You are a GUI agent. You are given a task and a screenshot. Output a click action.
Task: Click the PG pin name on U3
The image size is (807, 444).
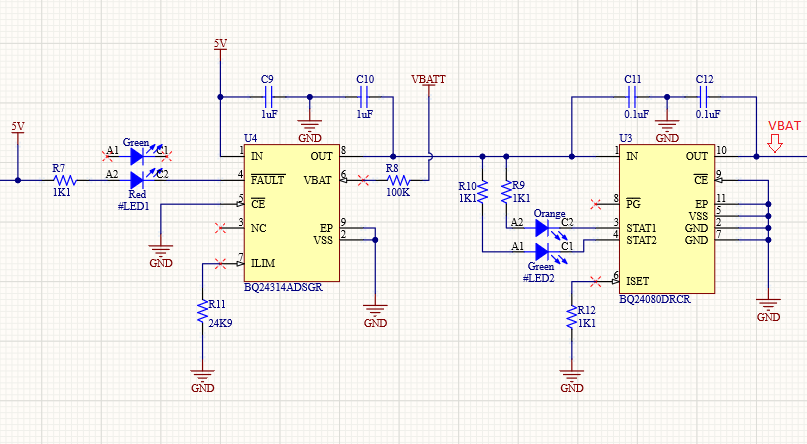click(x=633, y=204)
